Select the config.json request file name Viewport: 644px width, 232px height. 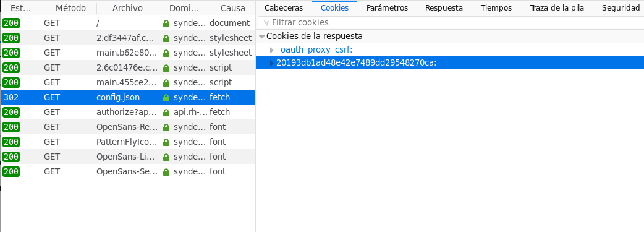click(x=118, y=97)
